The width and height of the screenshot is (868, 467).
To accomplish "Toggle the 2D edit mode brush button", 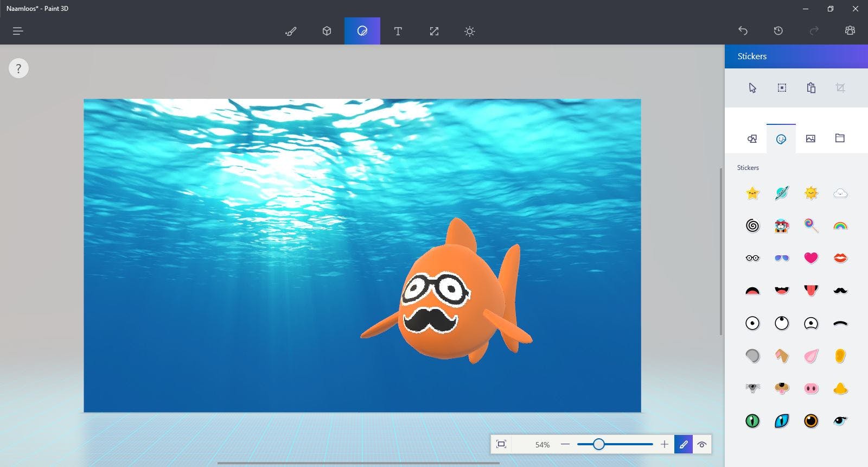I will coord(684,444).
